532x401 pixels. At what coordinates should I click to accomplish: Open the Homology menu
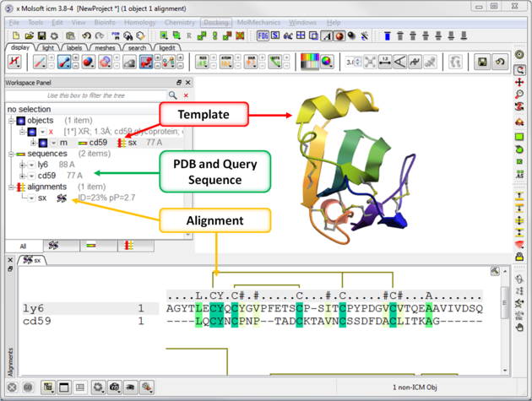[x=140, y=23]
